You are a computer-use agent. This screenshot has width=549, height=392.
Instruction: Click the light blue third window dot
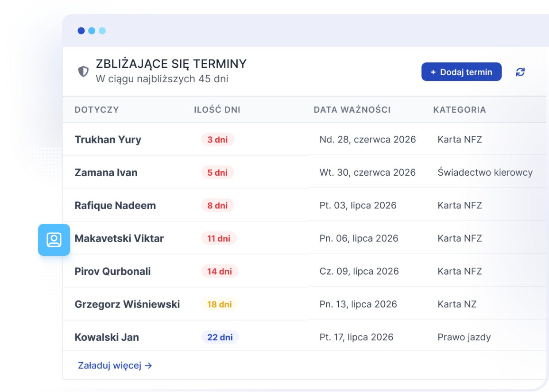(x=102, y=31)
